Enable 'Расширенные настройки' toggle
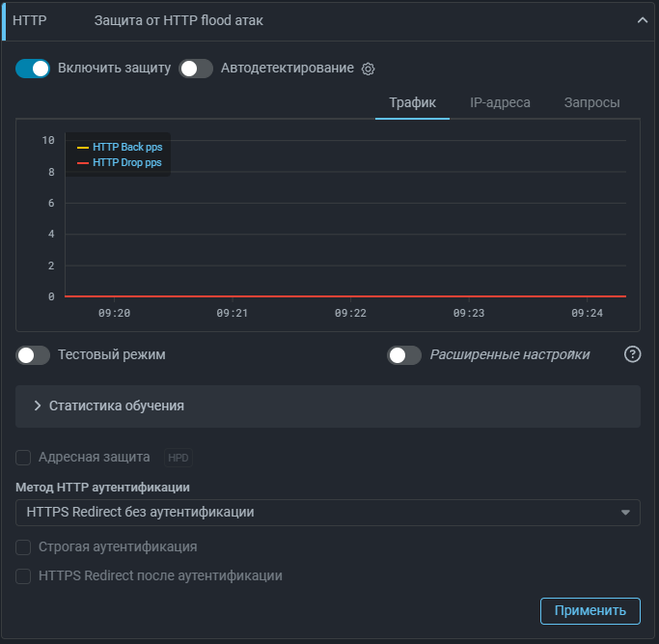The height and width of the screenshot is (644, 659). pyautogui.click(x=404, y=355)
